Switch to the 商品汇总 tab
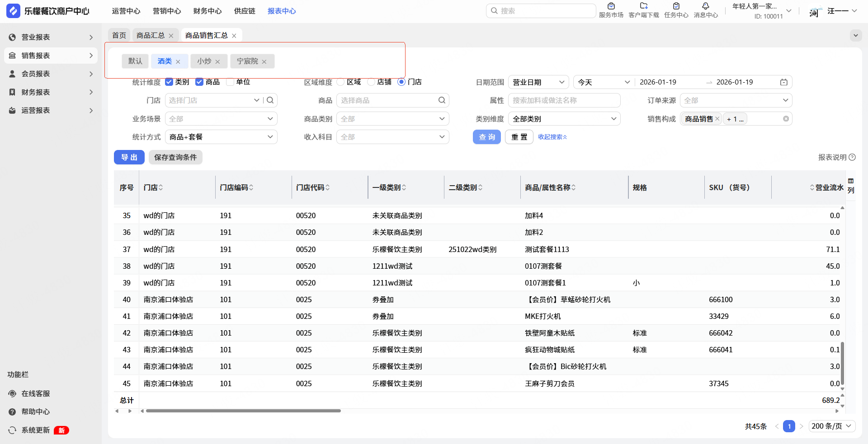 [x=151, y=35]
